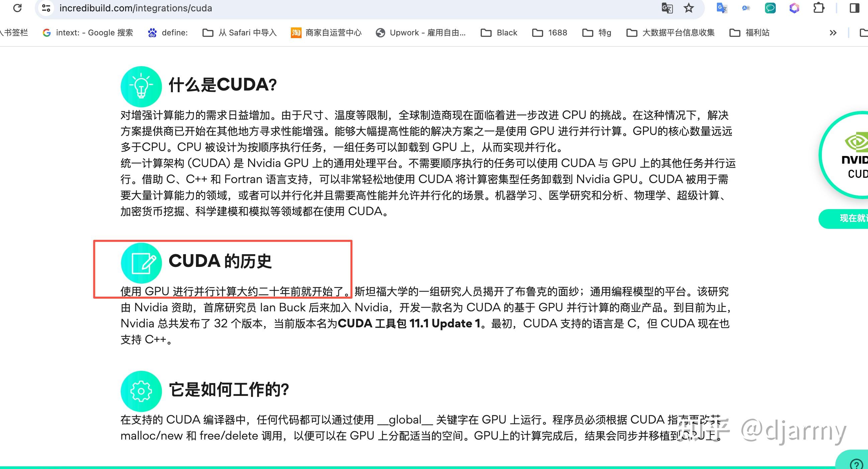Open site information icon in address bar
Image resolution: width=868 pixels, height=469 pixels.
click(46, 8)
